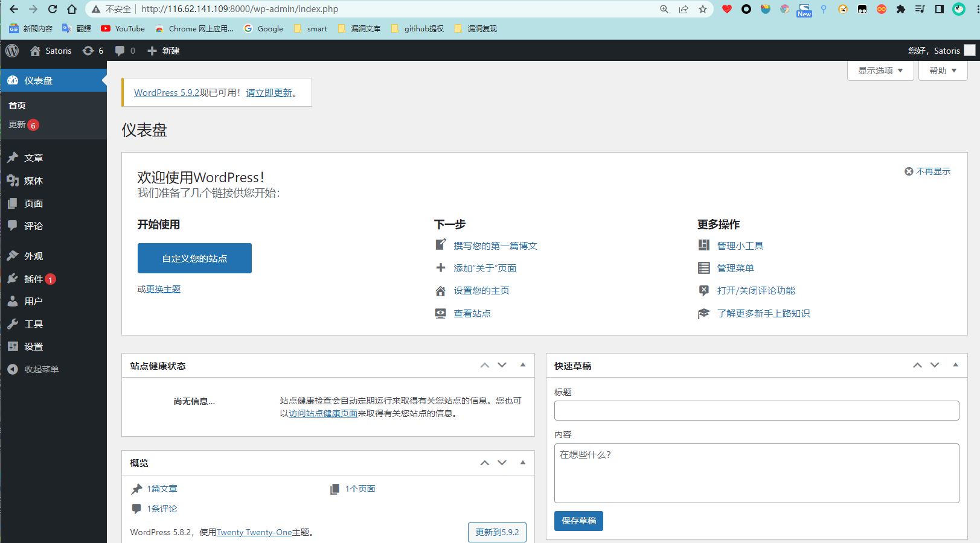Open YouTube bookmark in bookmarks bar
980x543 pixels.
point(123,28)
